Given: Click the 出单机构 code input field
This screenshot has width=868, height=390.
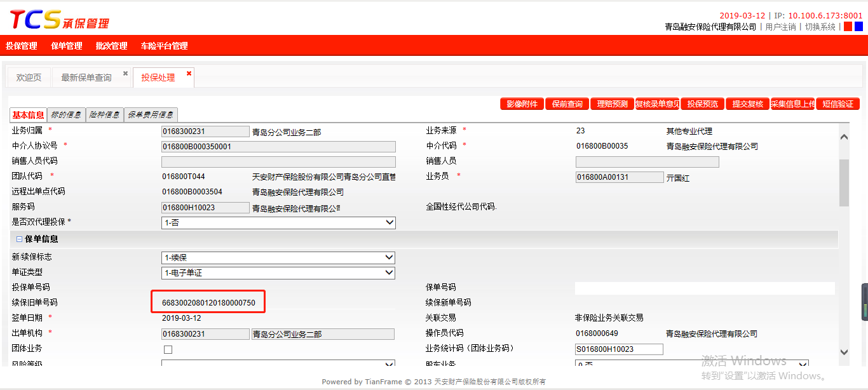Looking at the screenshot, I should (205, 334).
